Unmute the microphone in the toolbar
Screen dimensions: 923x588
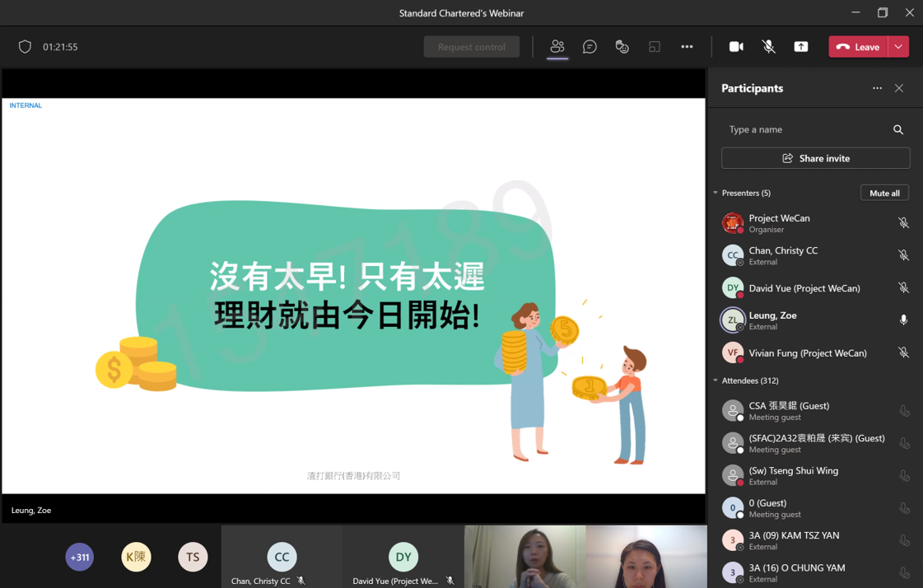(x=768, y=47)
